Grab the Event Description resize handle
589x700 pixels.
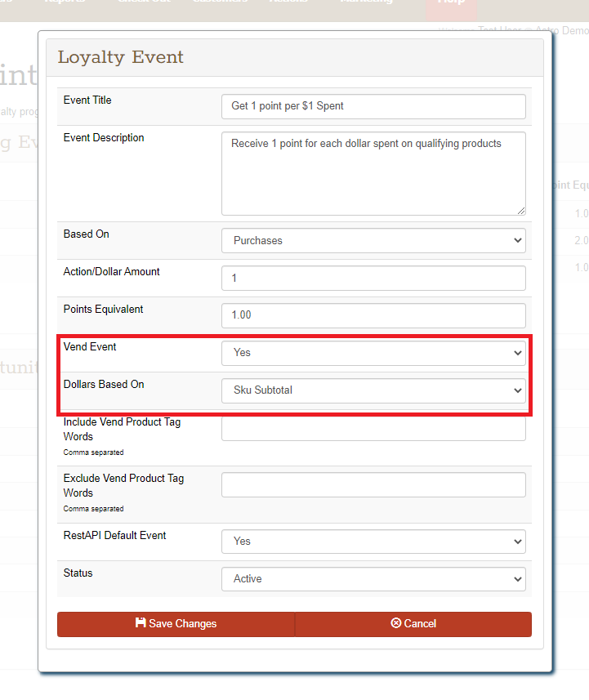coord(520,210)
